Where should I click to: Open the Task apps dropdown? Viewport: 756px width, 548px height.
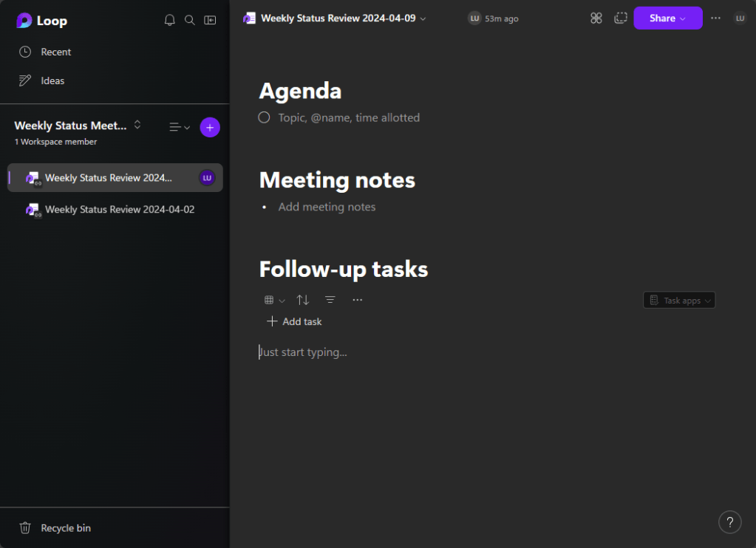(679, 301)
